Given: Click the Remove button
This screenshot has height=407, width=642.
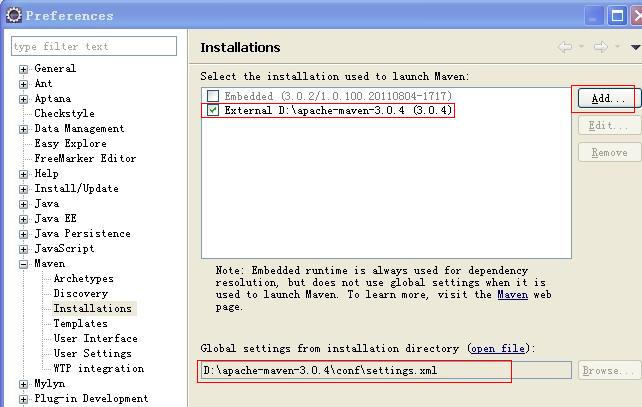Looking at the screenshot, I should 609,152.
